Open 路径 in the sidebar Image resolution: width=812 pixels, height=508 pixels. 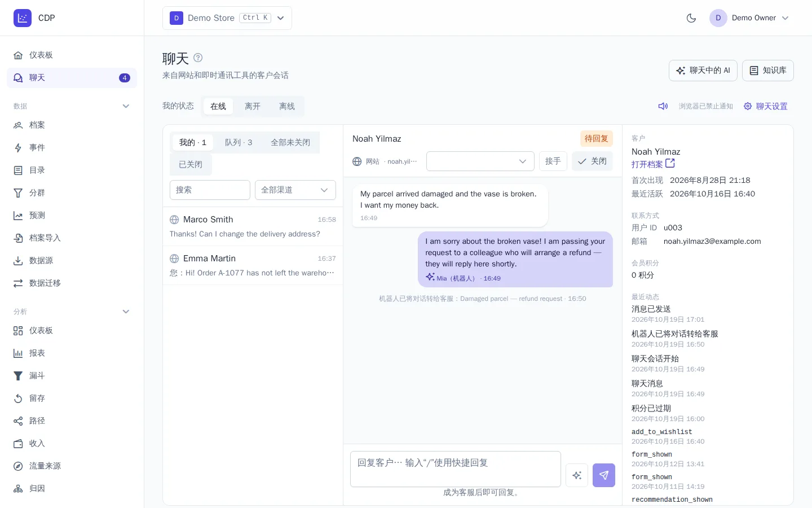72,421
